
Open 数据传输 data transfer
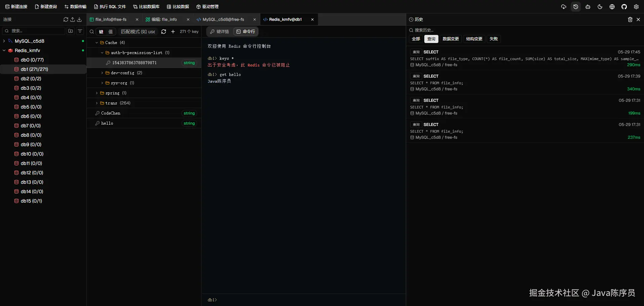pyautogui.click(x=76, y=7)
